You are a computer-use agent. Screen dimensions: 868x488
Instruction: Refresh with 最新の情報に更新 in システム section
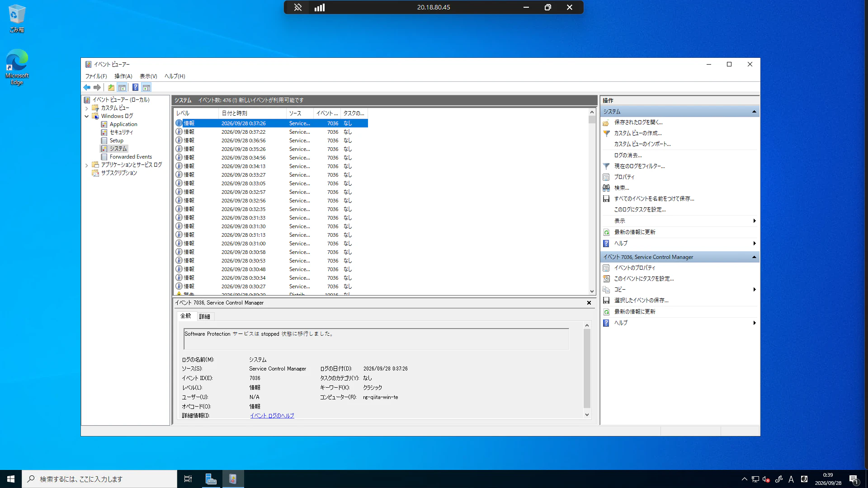click(x=634, y=232)
